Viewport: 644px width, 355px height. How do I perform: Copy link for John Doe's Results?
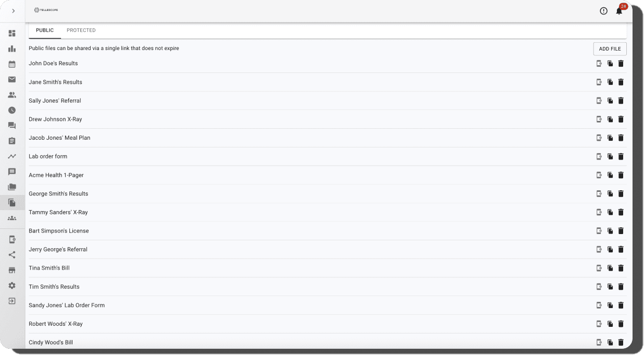point(610,64)
